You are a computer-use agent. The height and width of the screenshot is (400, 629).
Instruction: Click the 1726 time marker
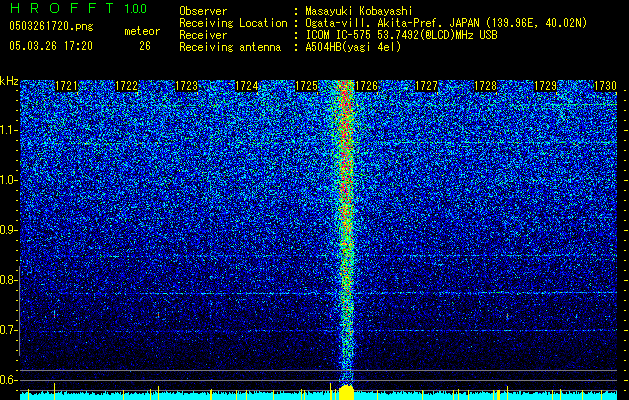366,86
